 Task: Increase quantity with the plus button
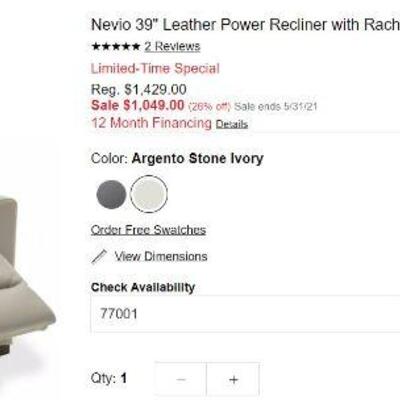[x=233, y=379]
